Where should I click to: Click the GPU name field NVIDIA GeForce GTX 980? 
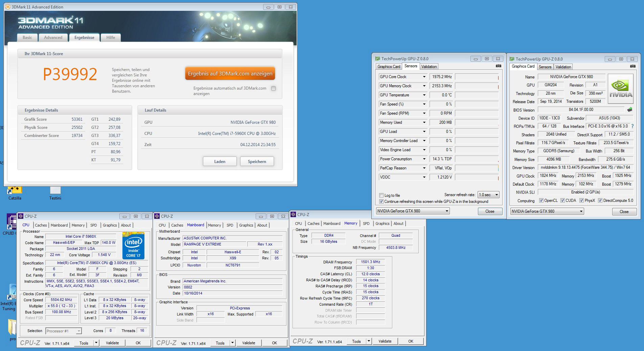tap(571, 77)
